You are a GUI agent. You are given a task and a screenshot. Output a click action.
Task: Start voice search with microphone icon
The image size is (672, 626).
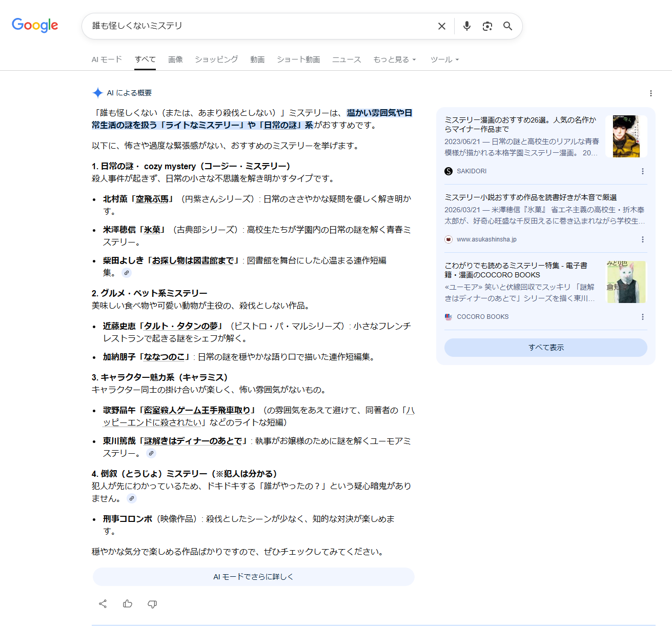pyautogui.click(x=466, y=26)
